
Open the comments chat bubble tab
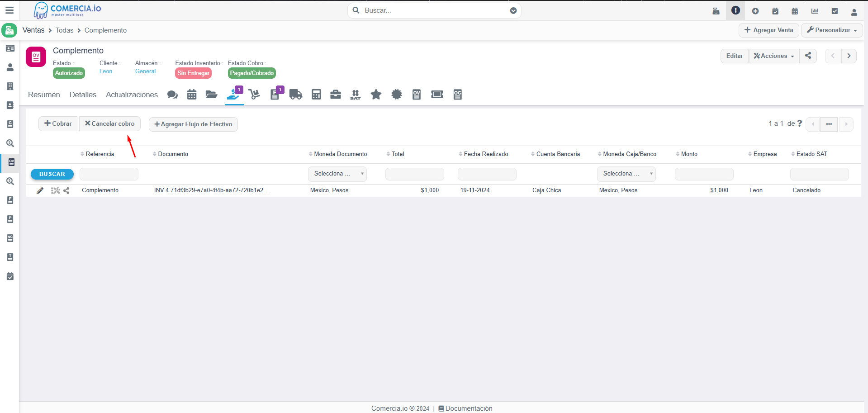172,95
